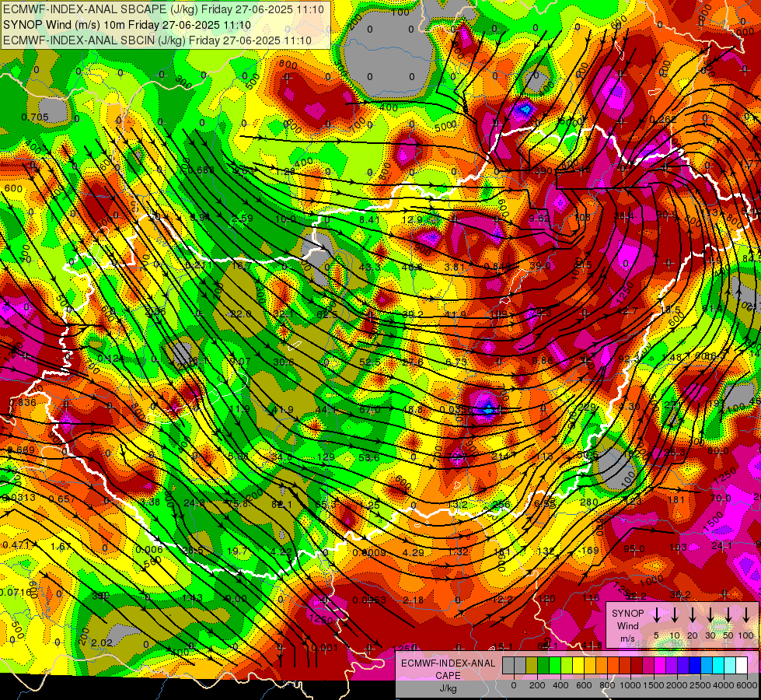Click the '62.5' value on the map
761x700 pixels.
coord(326,314)
